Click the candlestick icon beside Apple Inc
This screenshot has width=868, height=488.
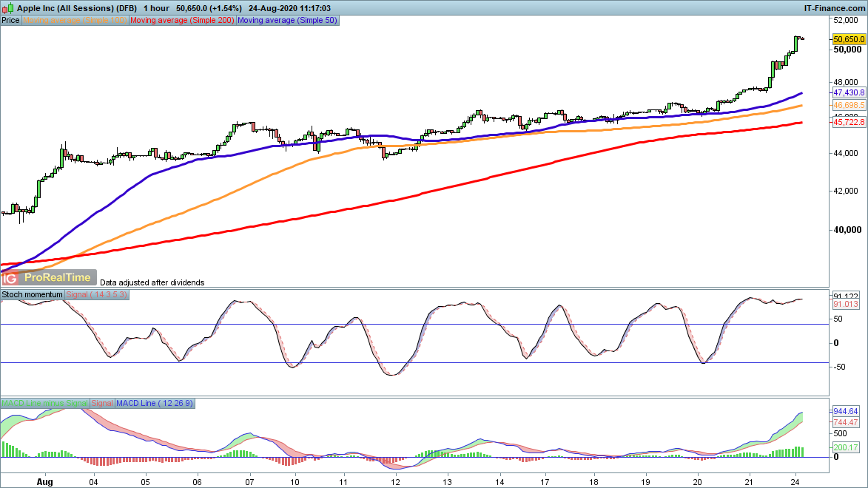pyautogui.click(x=7, y=7)
